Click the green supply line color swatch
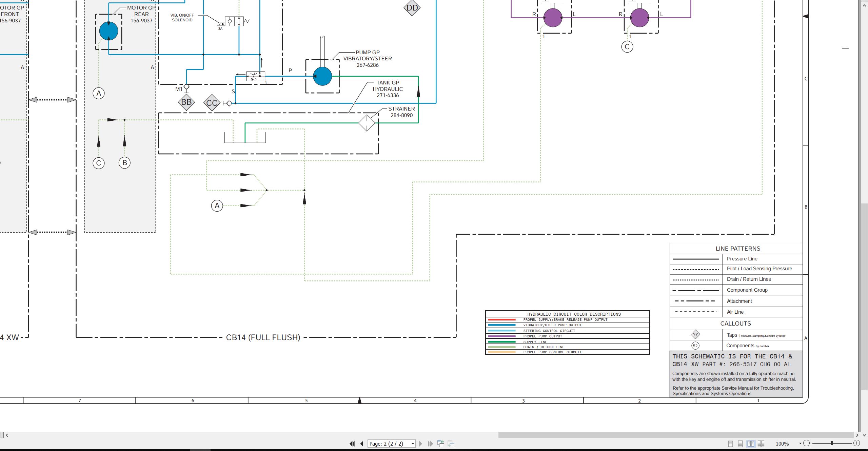 coord(502,342)
